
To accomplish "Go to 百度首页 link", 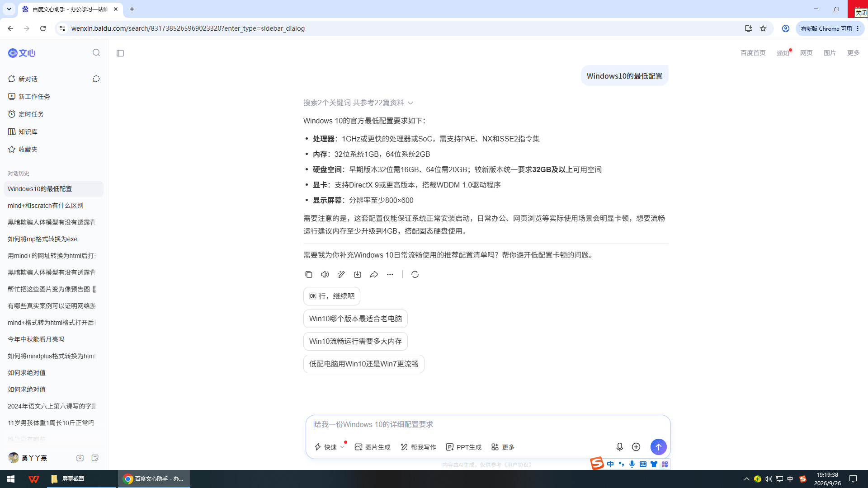I will tap(753, 53).
